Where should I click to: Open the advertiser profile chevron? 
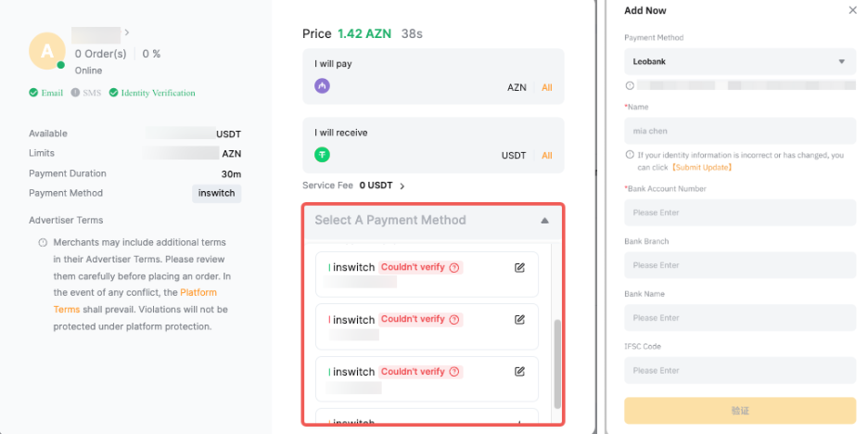pos(127,33)
